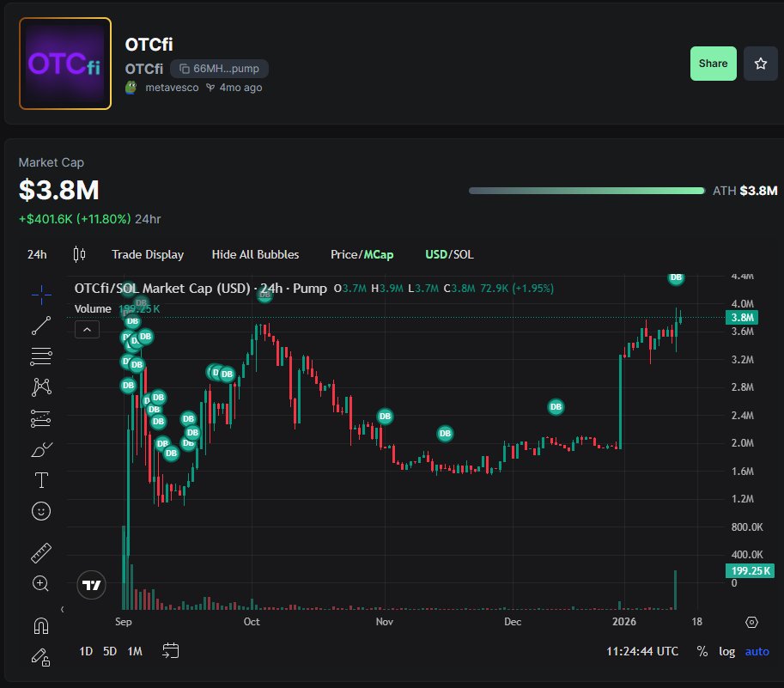784x688 pixels.
Task: Select the trend line drawing tool
Action: 40,324
